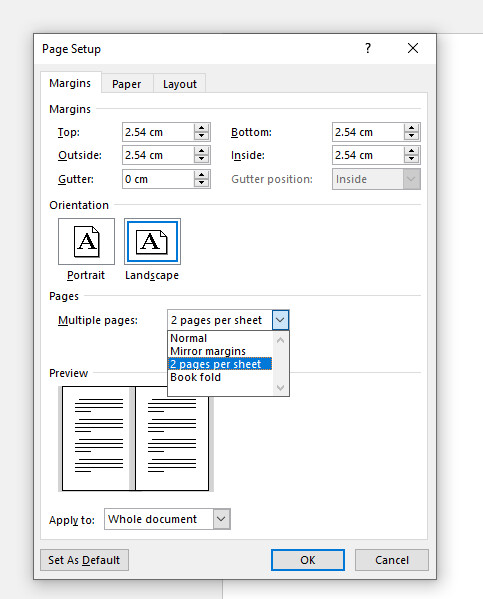Image resolution: width=483 pixels, height=599 pixels.
Task: Increase the Gutter value spinner up
Action: point(201,175)
